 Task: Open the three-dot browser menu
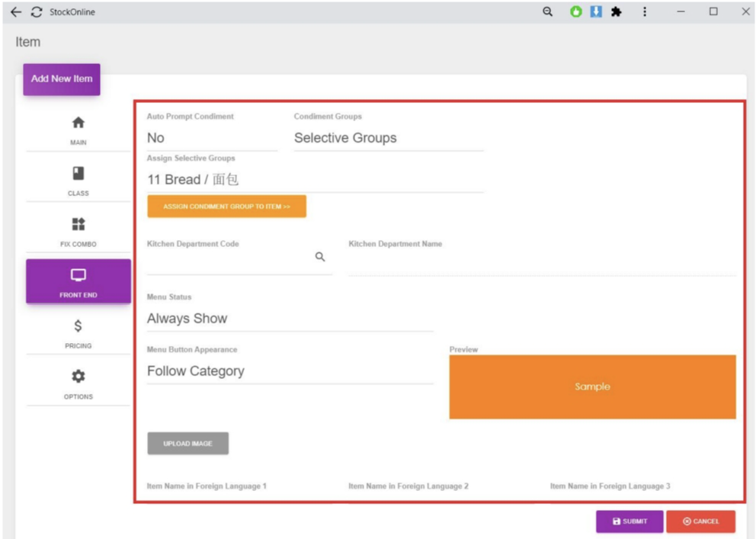click(x=645, y=12)
